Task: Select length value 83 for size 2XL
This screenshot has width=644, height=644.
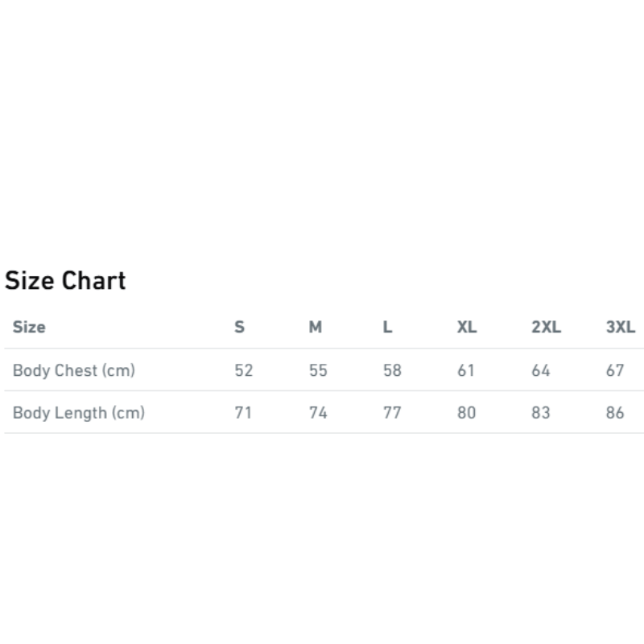Action: [541, 413]
